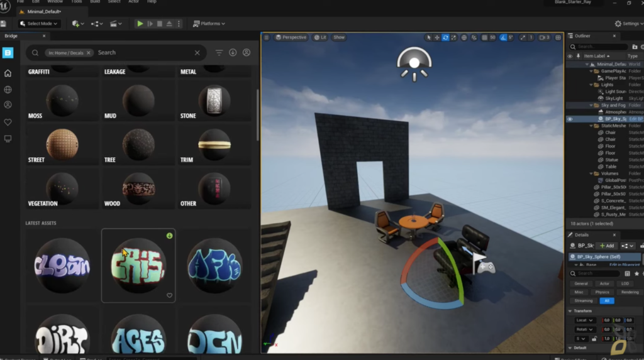This screenshot has width=644, height=360.
Task: Click the surface snapping icon
Action: click(474, 37)
